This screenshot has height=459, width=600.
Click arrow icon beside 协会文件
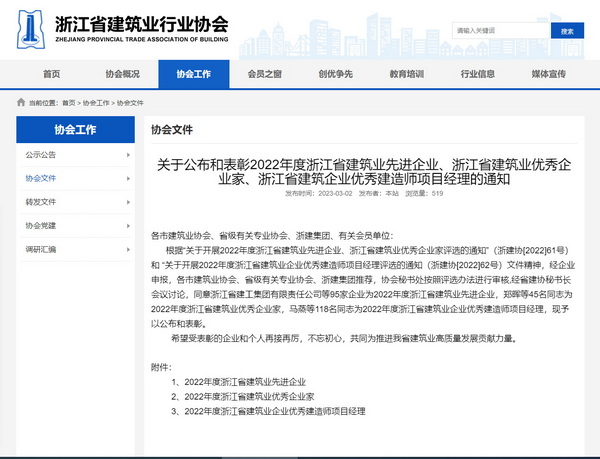pos(130,178)
